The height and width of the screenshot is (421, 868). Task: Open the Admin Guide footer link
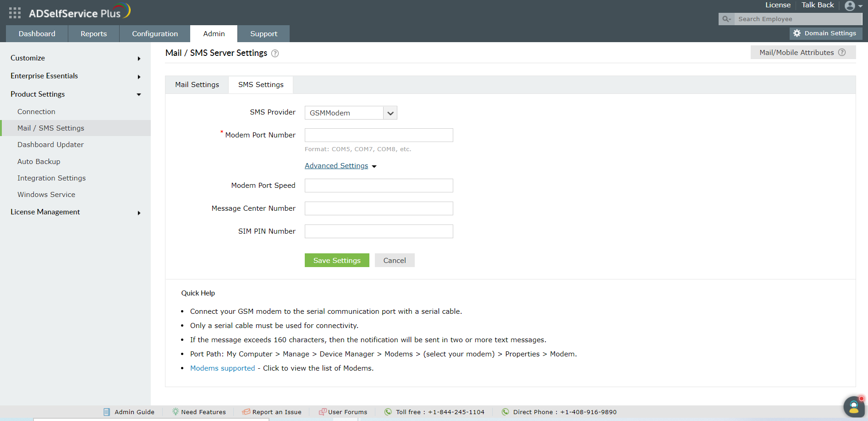pos(134,412)
